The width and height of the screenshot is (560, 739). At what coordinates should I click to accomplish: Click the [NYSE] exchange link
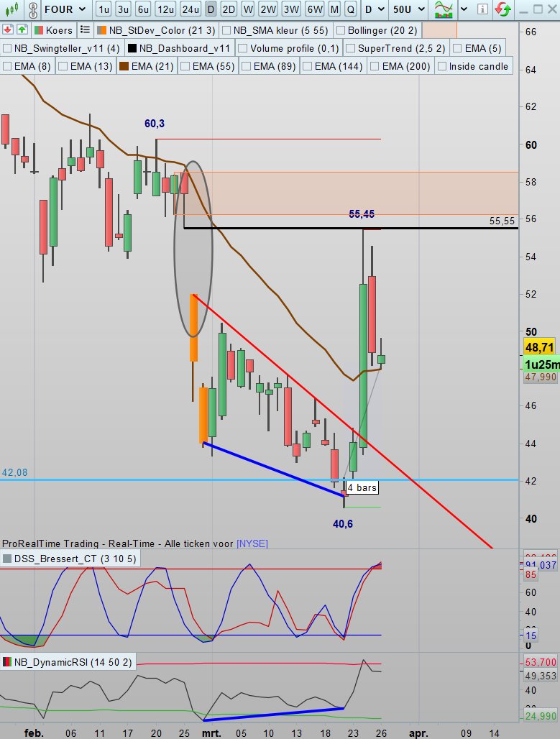pyautogui.click(x=252, y=543)
